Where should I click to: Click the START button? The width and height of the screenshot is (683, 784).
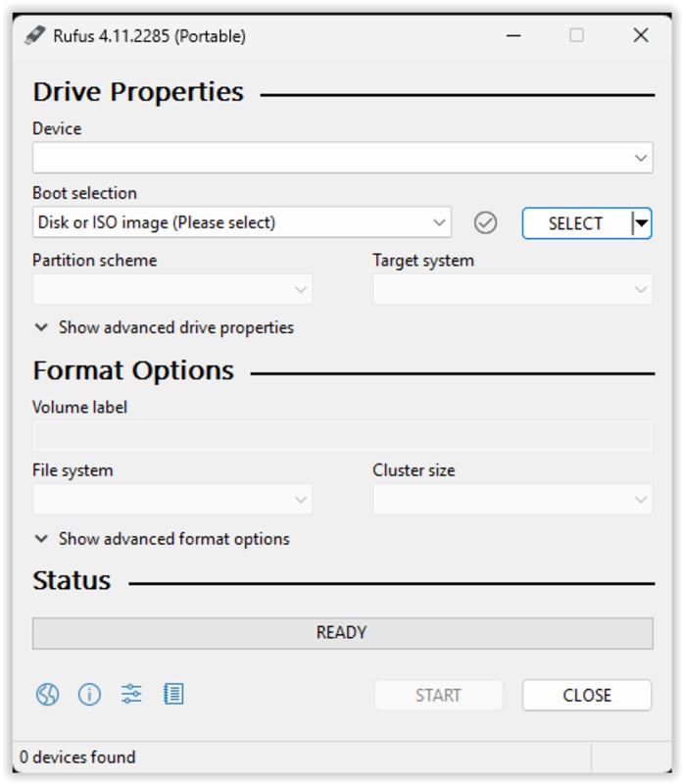pos(438,695)
